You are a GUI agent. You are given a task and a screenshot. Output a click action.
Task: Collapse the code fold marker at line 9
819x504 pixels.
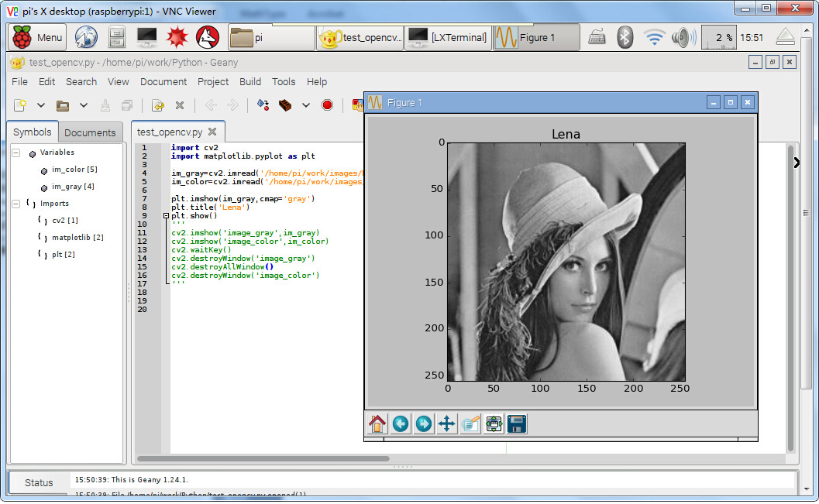click(x=166, y=215)
